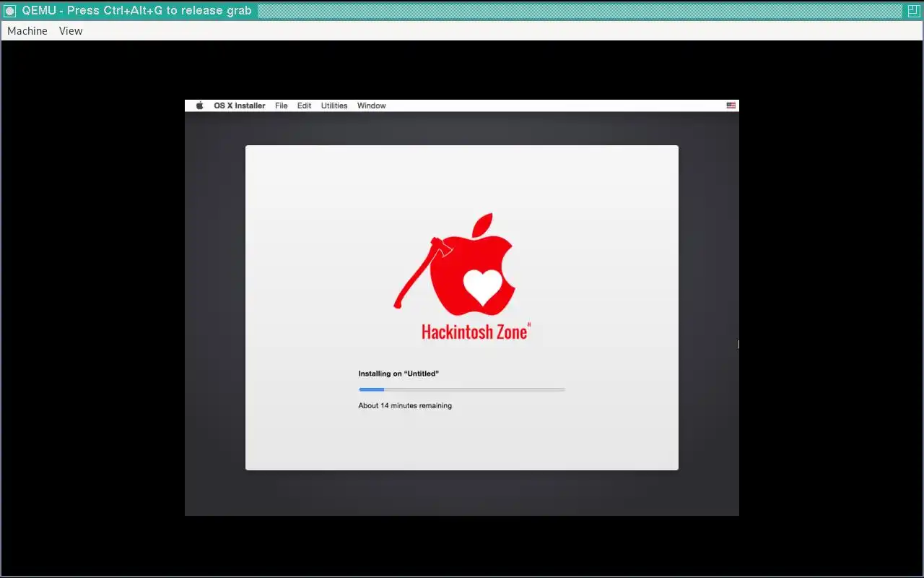Click the QEMU title bar maximize button

point(914,11)
